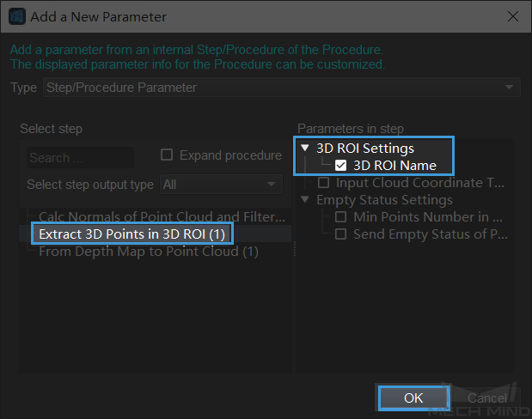Click the splitter handle between the panels
Screen dimensions: 532x419
[x=295, y=248]
